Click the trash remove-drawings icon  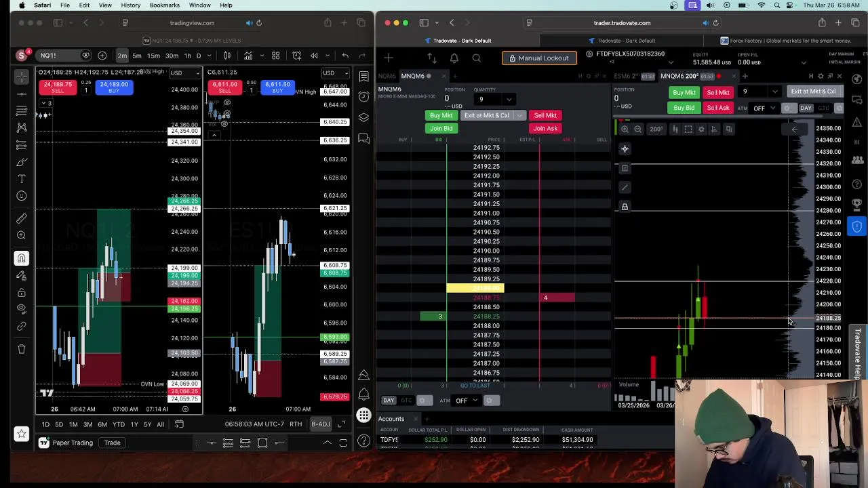[22, 349]
